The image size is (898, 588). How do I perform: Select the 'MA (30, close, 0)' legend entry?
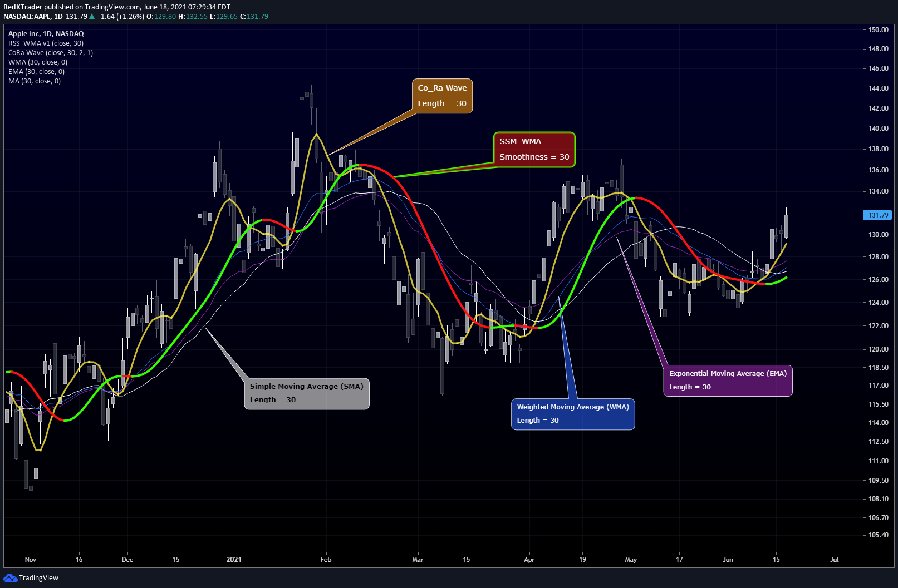tap(35, 81)
